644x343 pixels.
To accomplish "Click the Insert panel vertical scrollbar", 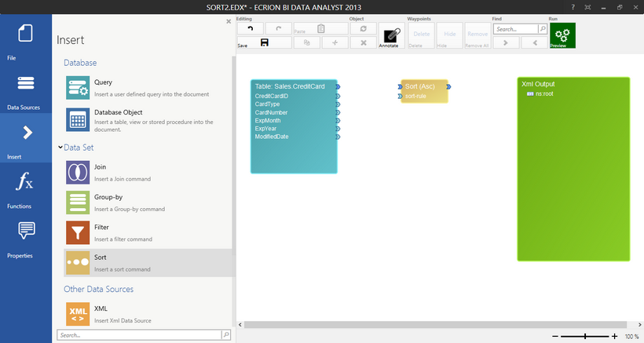I will tap(234, 156).
